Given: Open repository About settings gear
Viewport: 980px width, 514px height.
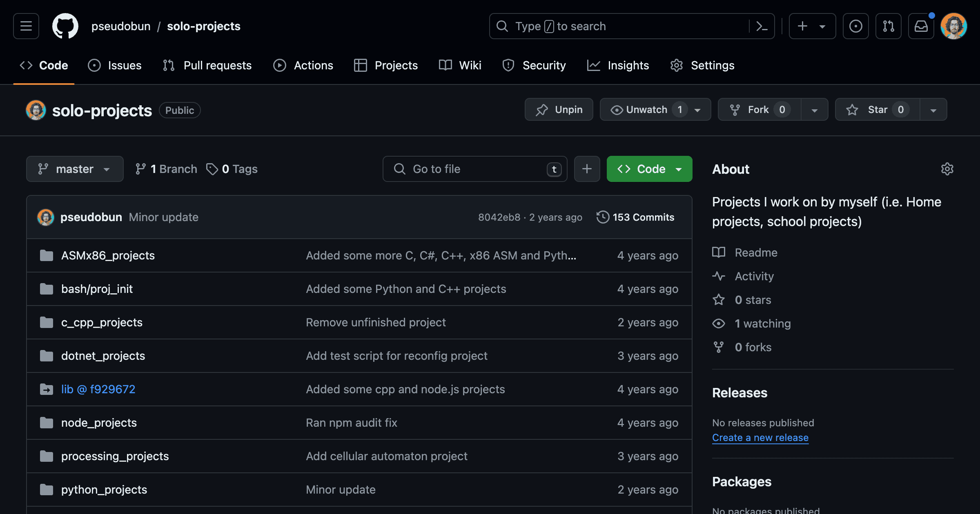Looking at the screenshot, I should pos(947,169).
